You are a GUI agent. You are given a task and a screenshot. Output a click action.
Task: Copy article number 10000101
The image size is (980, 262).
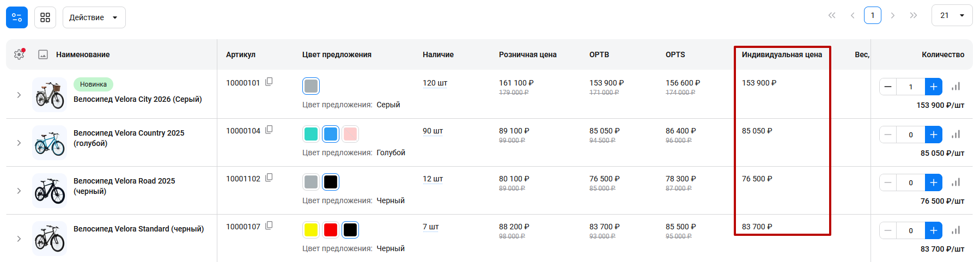click(269, 82)
